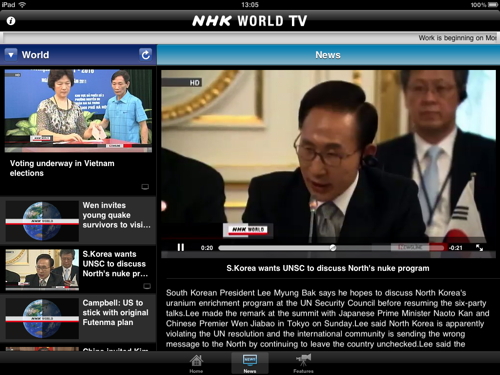Image resolution: width=500 pixels, height=375 pixels.
Task: Select the S.Korea wants UNSC list item
Action: pos(78,270)
